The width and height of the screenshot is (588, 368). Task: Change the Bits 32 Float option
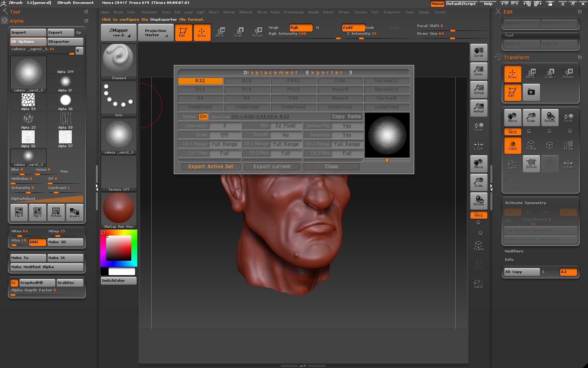285,126
